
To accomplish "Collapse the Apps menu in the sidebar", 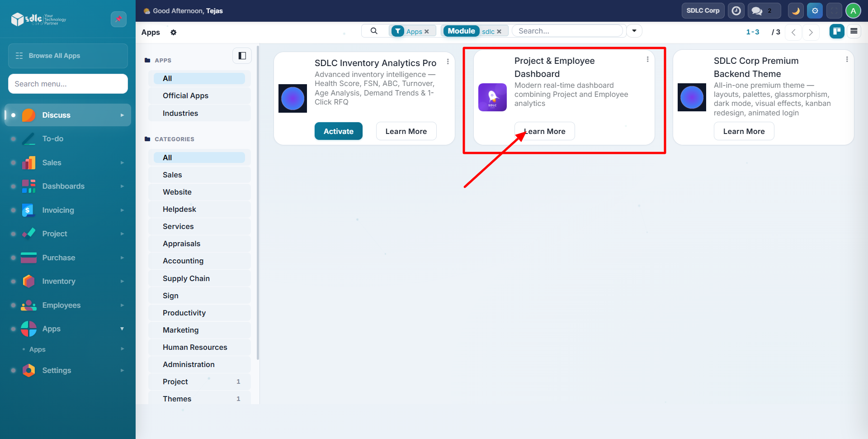I will point(122,329).
